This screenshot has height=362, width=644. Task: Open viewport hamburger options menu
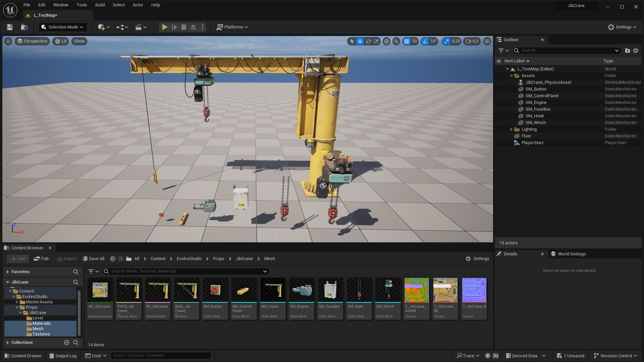8,41
